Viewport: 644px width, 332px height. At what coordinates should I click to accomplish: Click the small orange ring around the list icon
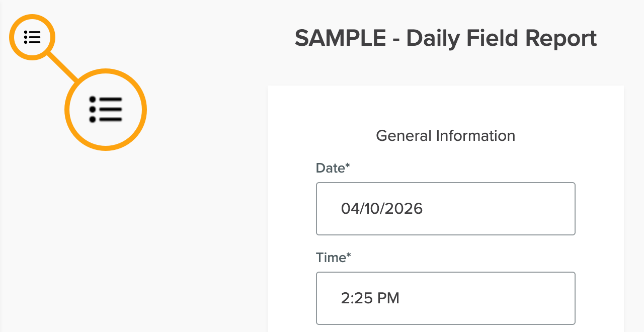point(32,17)
